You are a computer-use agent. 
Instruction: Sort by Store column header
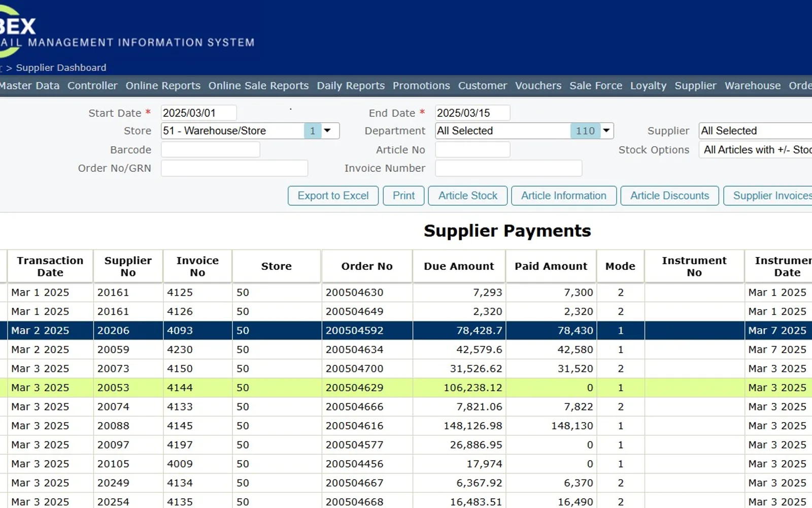277,266
